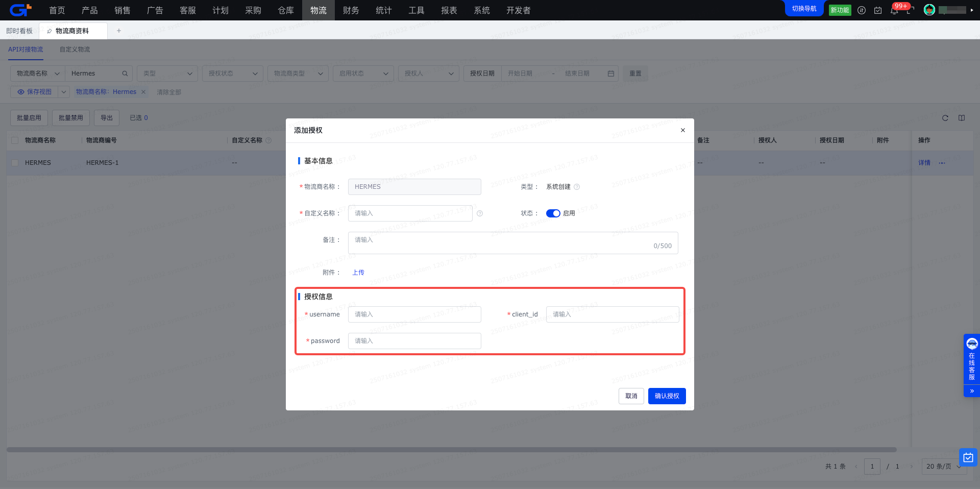Image resolution: width=980 pixels, height=489 pixels.
Task: Open the 首页 menu
Action: pos(57,10)
